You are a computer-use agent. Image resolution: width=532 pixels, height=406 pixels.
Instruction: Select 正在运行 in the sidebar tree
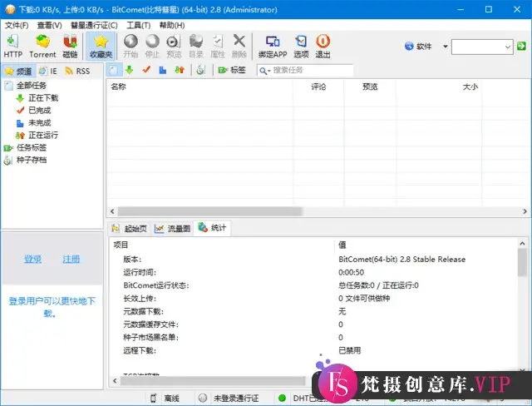pyautogui.click(x=43, y=135)
